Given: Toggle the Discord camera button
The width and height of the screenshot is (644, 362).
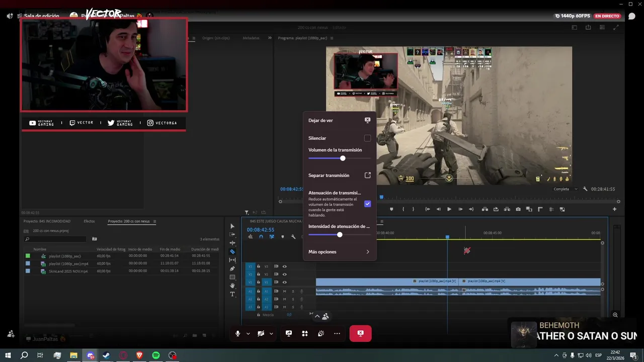Looking at the screenshot, I should (261, 333).
